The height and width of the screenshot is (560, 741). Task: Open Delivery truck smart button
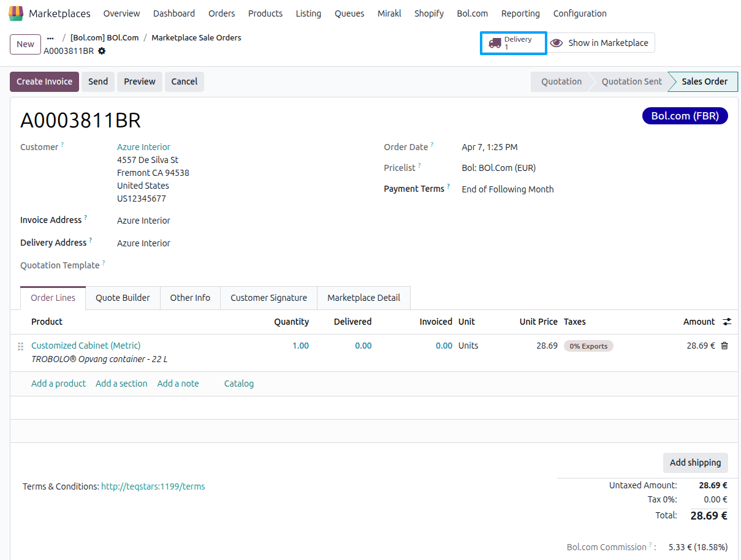pos(513,43)
